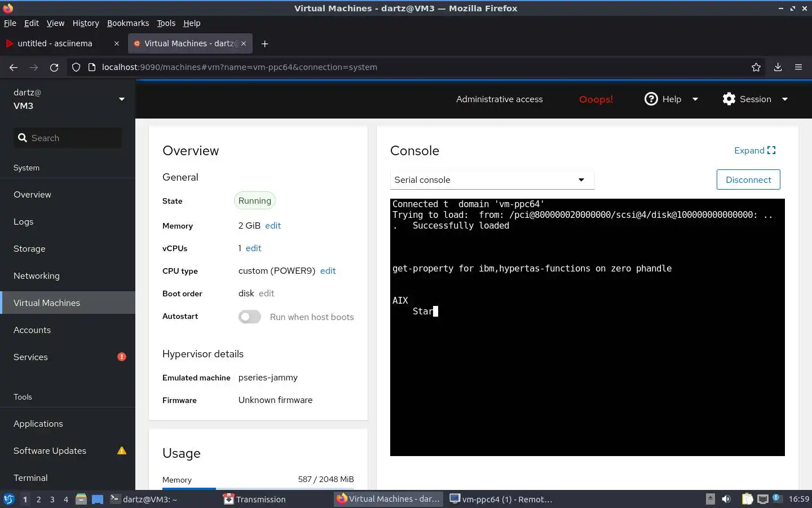
Task: Open the History menu
Action: [x=86, y=23]
